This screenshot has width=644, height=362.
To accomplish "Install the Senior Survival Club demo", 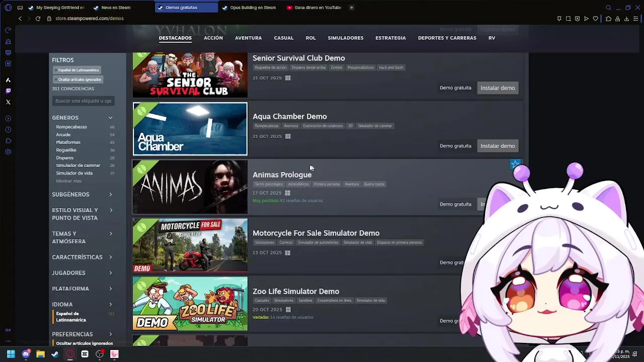I will click(x=498, y=88).
